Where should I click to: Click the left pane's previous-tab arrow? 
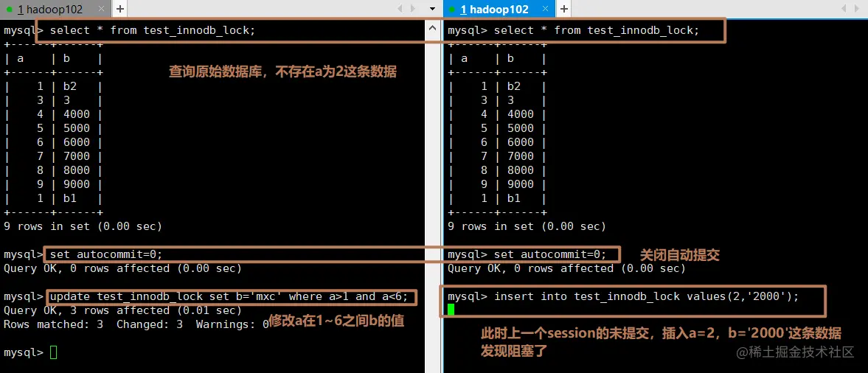click(400, 9)
